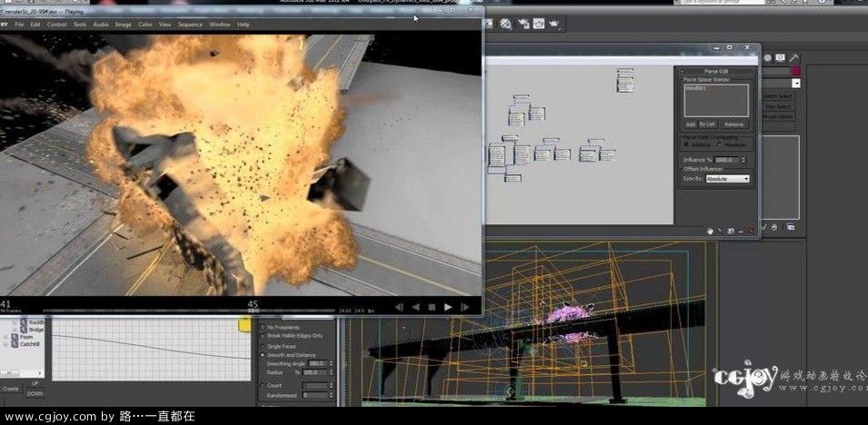Expand the Foom tree node

[x=5, y=337]
